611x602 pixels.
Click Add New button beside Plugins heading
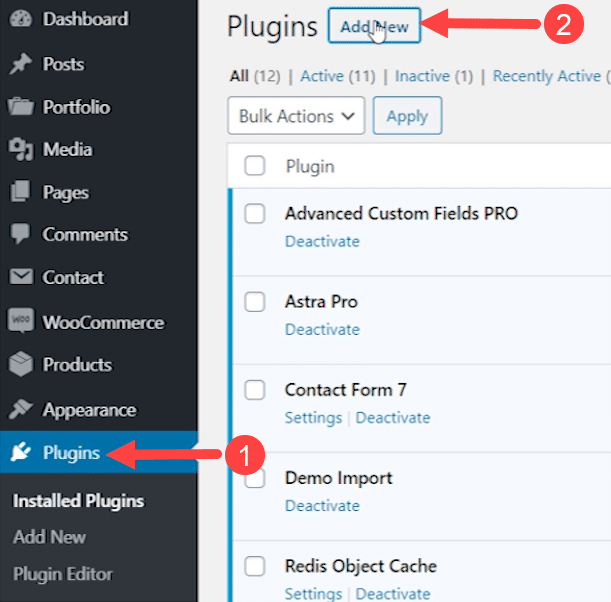(374, 26)
